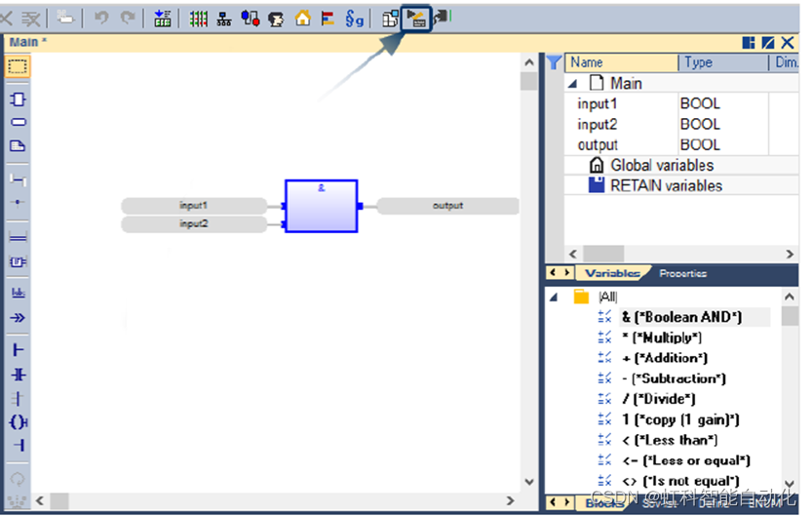Click the variables list scroll-right arrow
Screen dimensions: 812x516
point(790,254)
